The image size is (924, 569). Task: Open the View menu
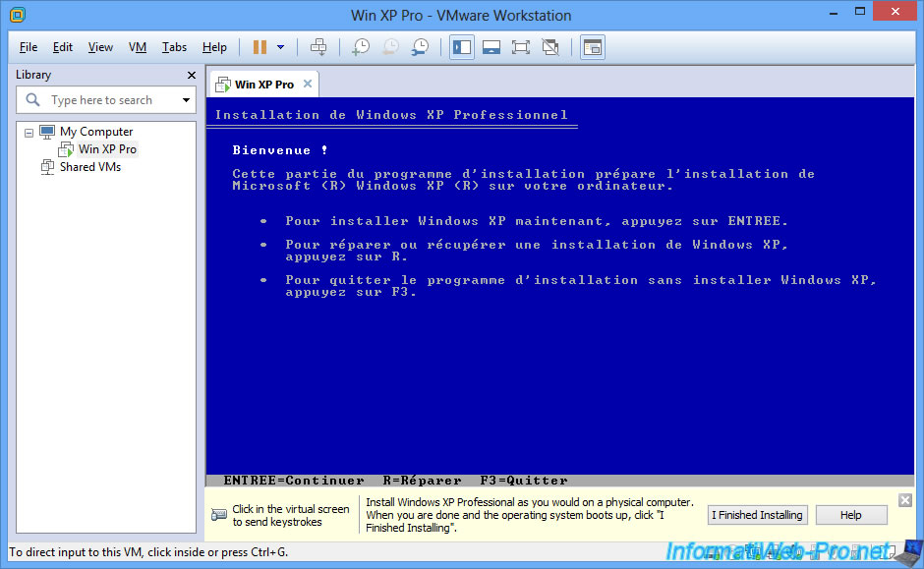100,47
